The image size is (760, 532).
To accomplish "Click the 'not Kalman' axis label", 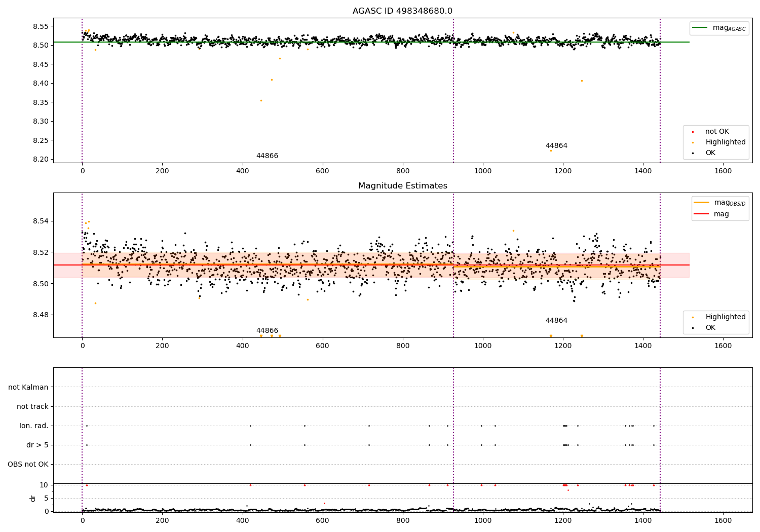I will 28,388.
